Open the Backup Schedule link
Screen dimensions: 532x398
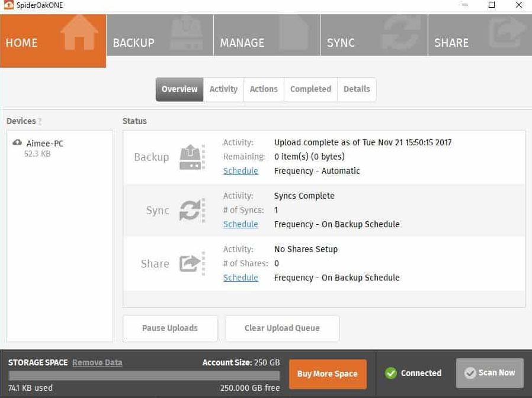[241, 171]
